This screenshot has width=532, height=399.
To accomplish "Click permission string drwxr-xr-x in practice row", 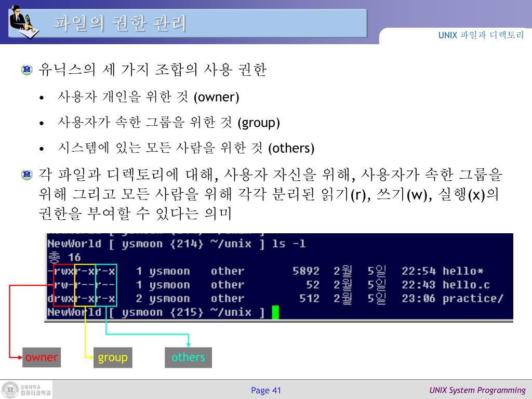I will pos(82,299).
